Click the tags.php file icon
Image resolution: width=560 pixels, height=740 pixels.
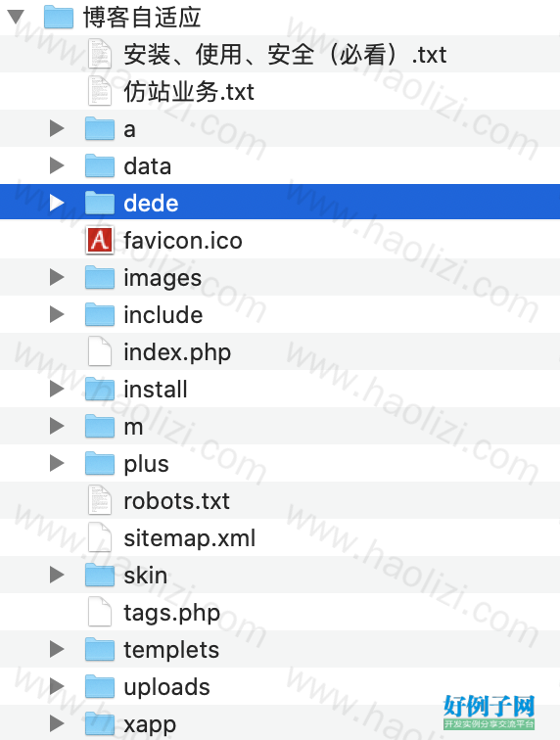coord(100,612)
